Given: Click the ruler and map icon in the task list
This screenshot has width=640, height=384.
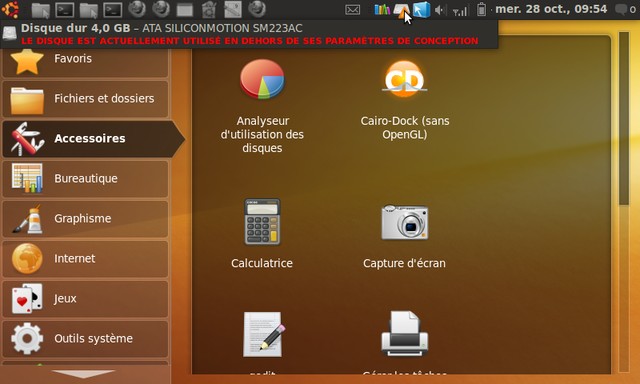Looking at the screenshot, I should tap(233, 10).
